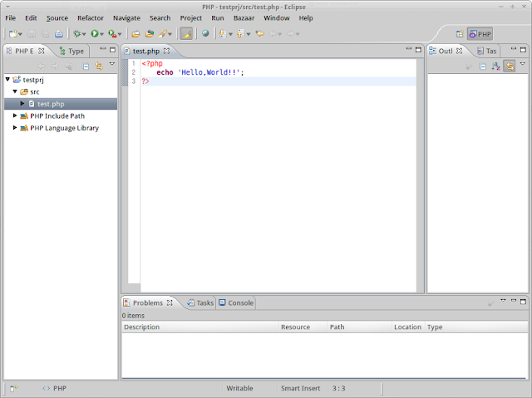Open the Run dropdown arrow
Image resolution: width=532 pixels, height=398 pixels.
point(101,34)
